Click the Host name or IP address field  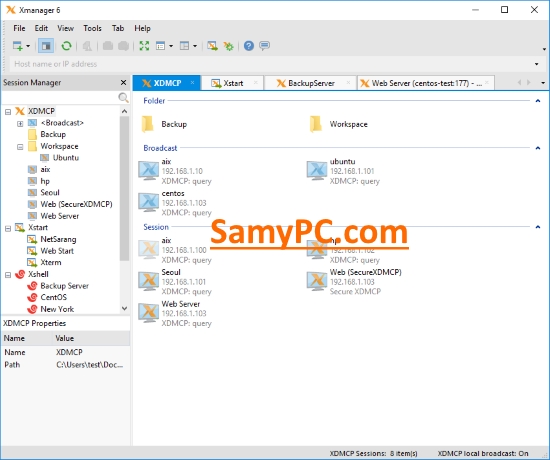270,64
